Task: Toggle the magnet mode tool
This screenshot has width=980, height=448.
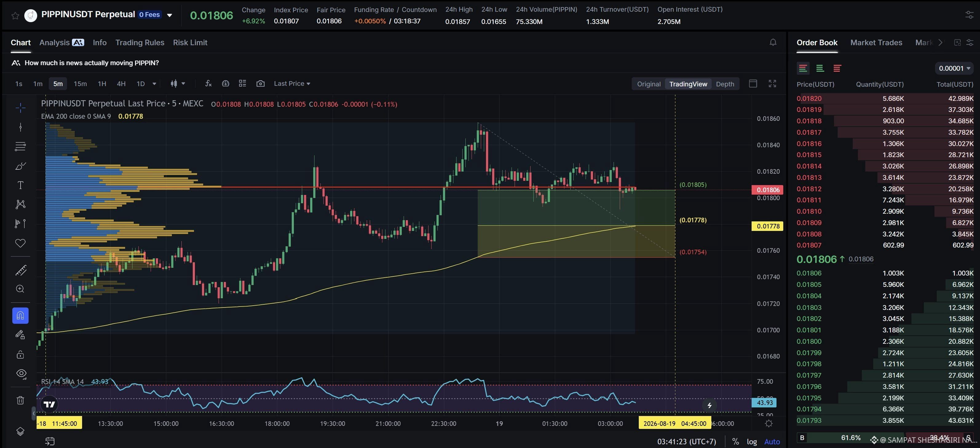Action: pos(21,315)
